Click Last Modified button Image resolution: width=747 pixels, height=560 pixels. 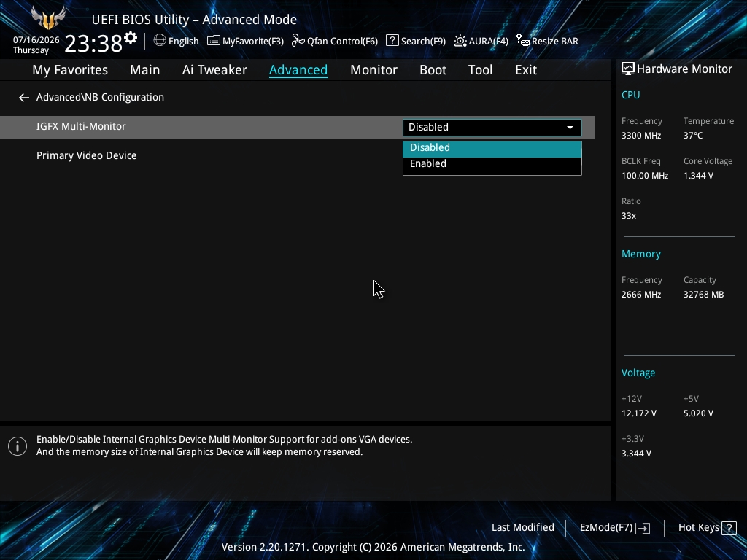(x=522, y=528)
